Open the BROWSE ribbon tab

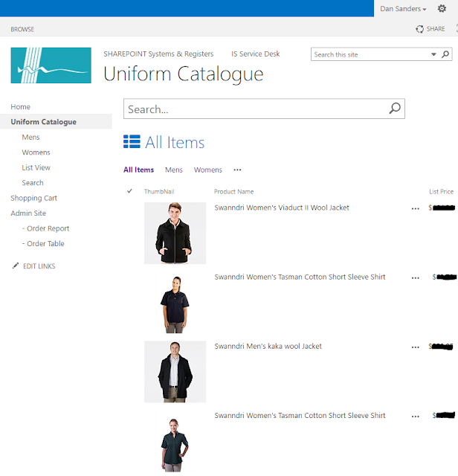(22, 29)
